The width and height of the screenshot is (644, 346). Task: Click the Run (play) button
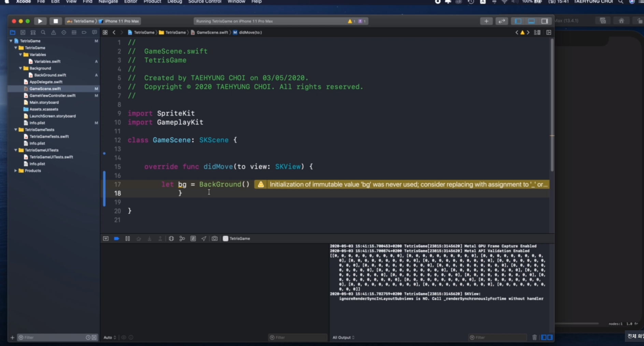tap(40, 21)
